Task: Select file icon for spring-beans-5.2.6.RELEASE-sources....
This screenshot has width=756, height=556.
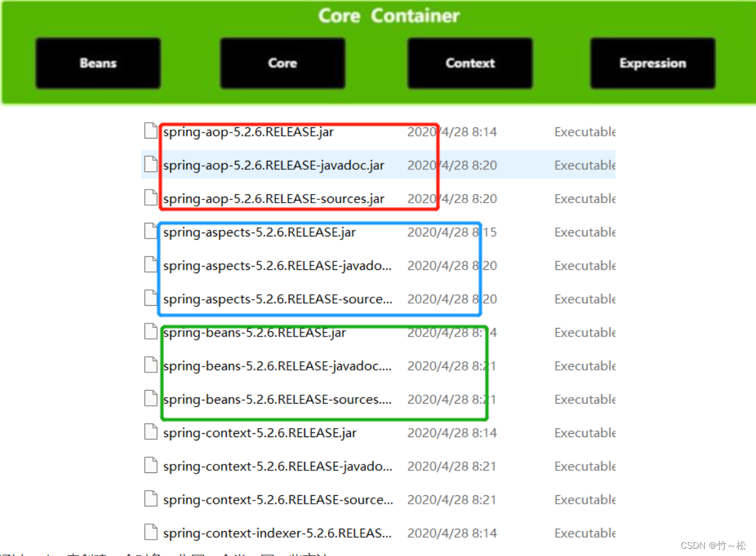Action: coord(151,398)
